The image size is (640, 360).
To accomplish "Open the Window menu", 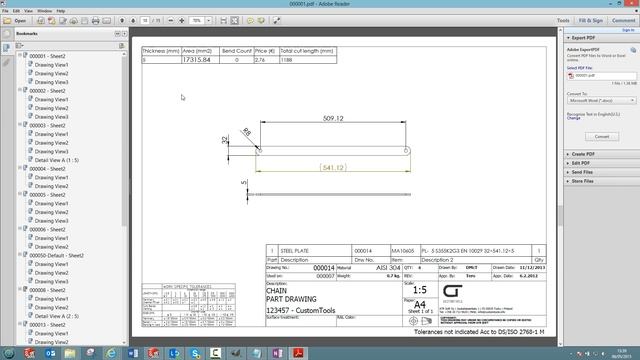I will click(44, 11).
